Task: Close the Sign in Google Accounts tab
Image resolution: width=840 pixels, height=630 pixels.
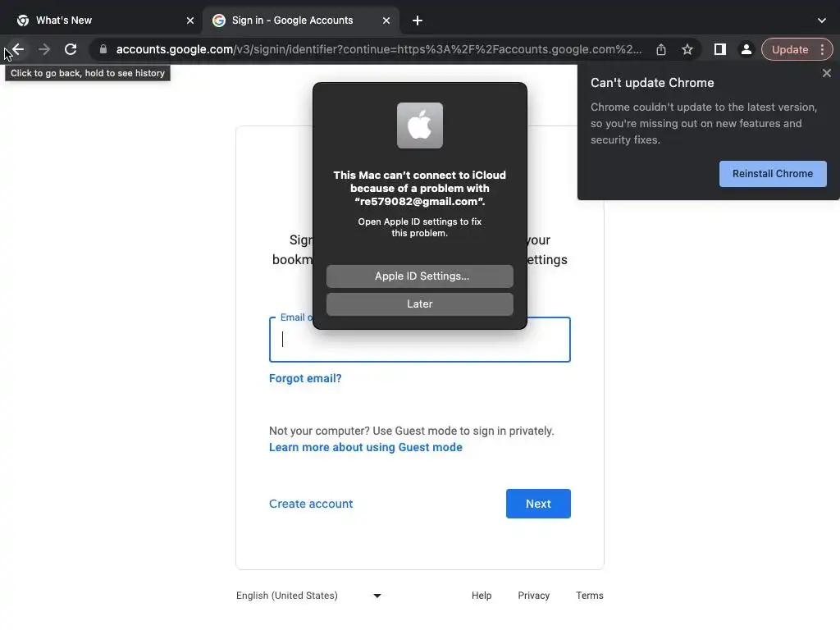Action: coord(386,21)
